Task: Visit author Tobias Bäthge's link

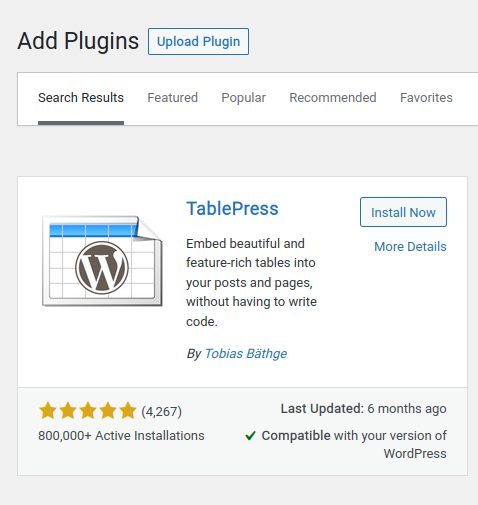Action: coord(246,353)
